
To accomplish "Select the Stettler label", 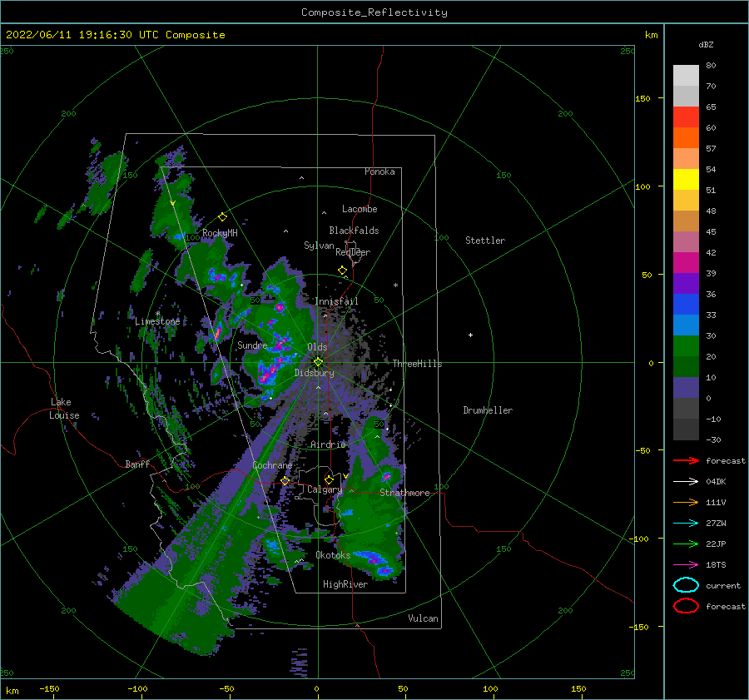I will pos(485,241).
